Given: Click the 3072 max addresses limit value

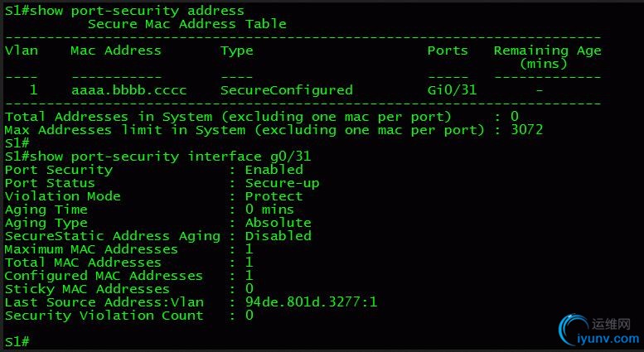Looking at the screenshot, I should pyautogui.click(x=527, y=130).
